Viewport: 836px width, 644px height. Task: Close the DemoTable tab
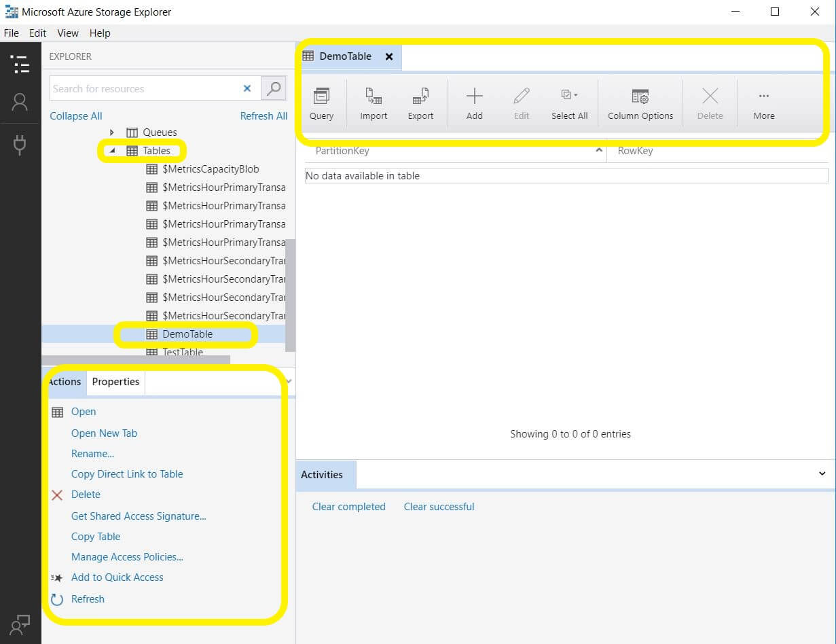point(389,56)
